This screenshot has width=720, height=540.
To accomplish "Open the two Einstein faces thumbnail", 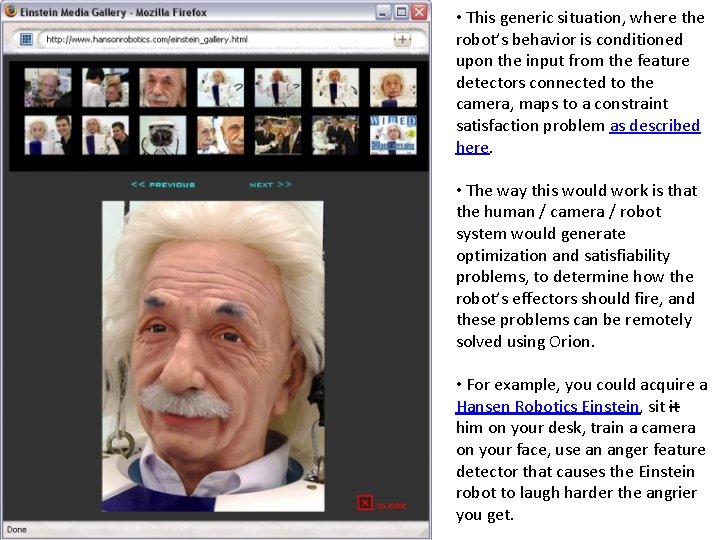I will tap(220, 135).
